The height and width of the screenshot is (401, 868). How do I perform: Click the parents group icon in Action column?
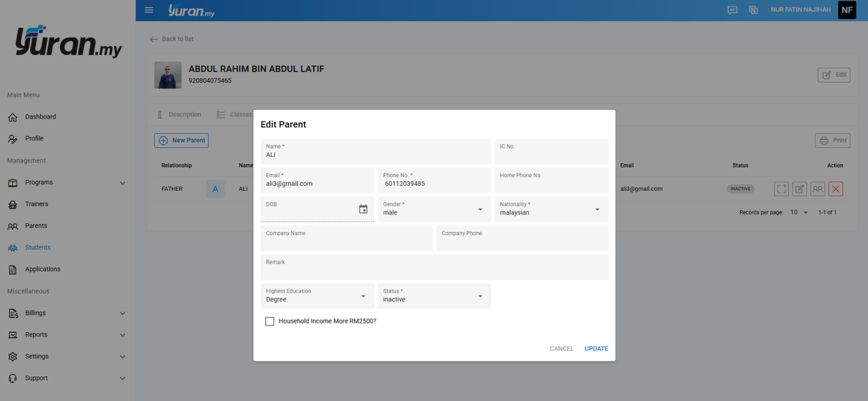coord(818,189)
